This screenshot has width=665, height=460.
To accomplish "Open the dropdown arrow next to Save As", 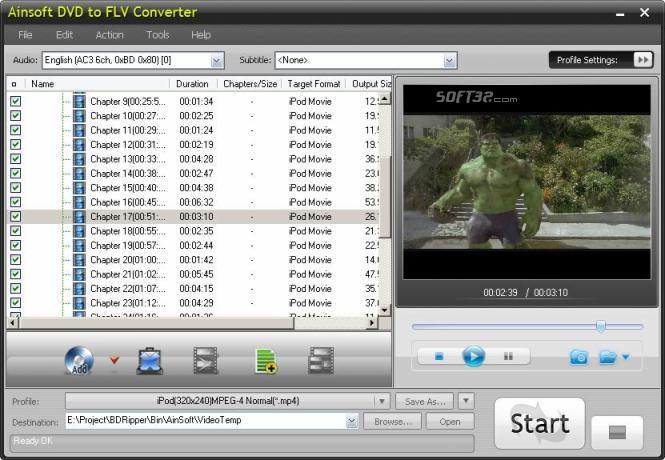I will click(x=466, y=401).
